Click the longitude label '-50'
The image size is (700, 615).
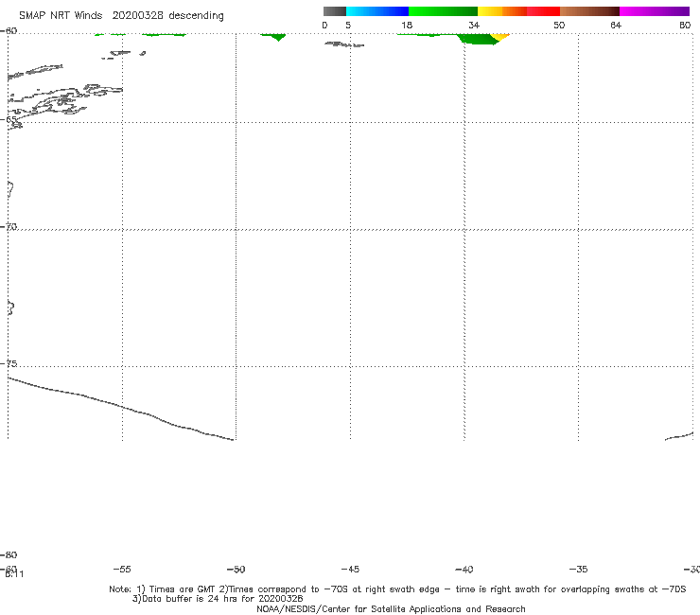coord(236,570)
